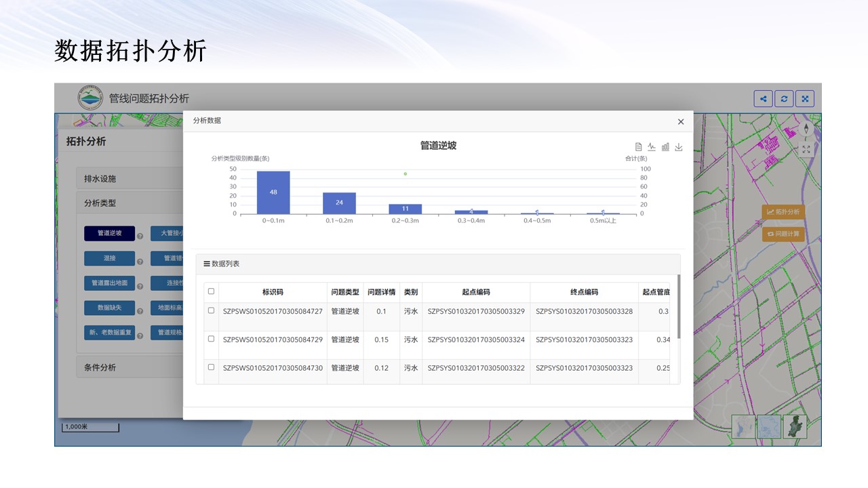Click the 拓扑分析 orange button

click(x=783, y=212)
